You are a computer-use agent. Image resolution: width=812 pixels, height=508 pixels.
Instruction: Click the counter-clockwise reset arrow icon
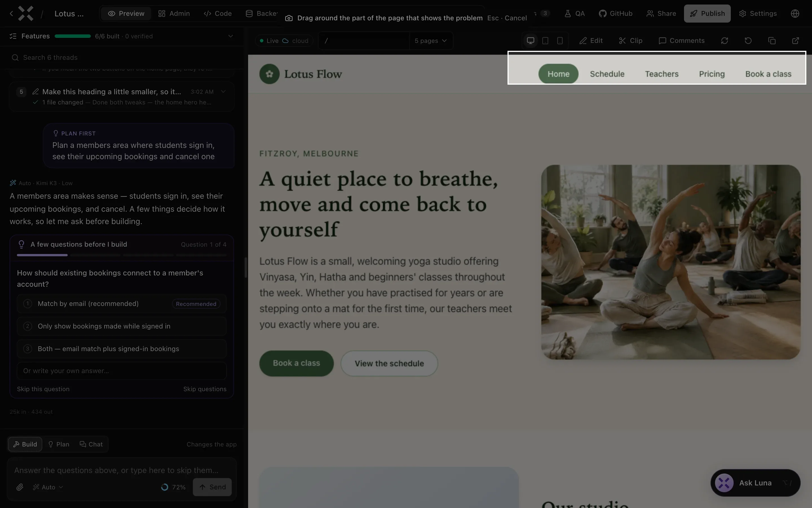point(748,41)
